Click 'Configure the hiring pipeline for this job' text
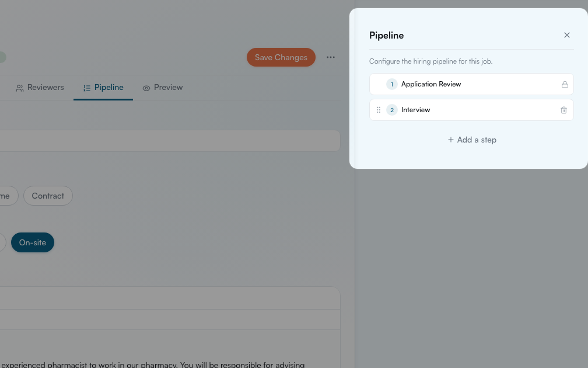 [x=430, y=61]
